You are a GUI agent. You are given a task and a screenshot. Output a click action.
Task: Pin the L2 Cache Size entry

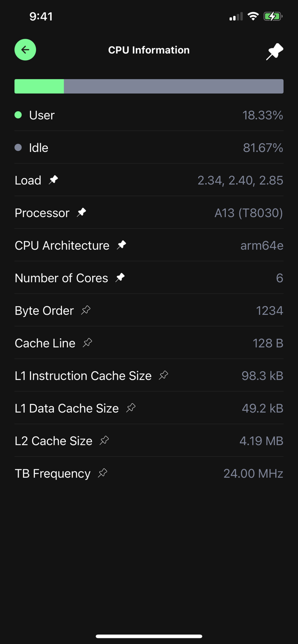(104, 440)
